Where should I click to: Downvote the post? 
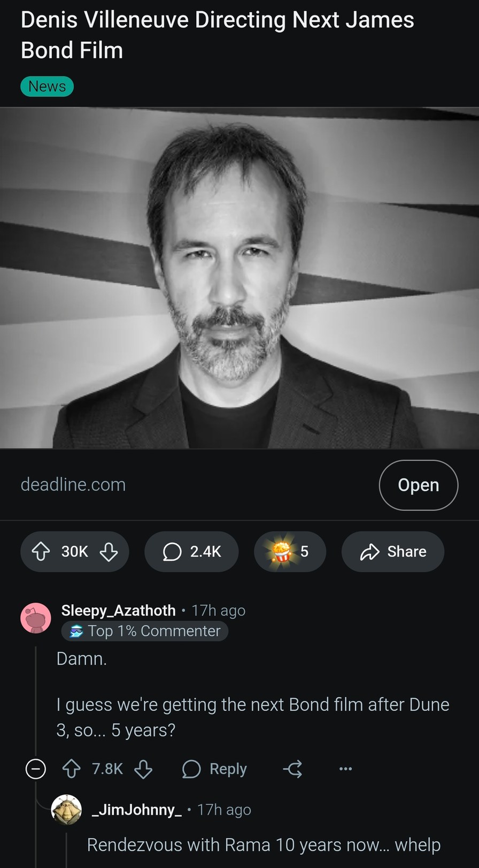click(x=109, y=552)
